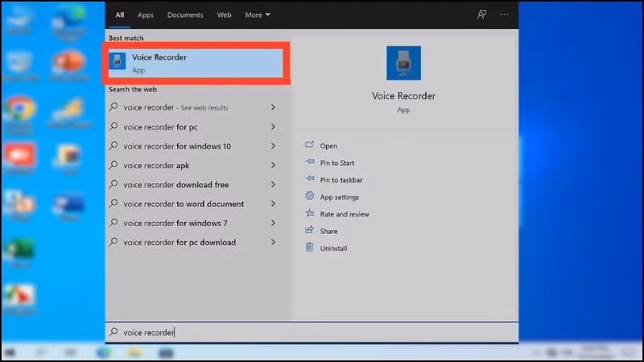Image resolution: width=644 pixels, height=362 pixels.
Task: Open the three-dots options menu
Action: click(504, 14)
